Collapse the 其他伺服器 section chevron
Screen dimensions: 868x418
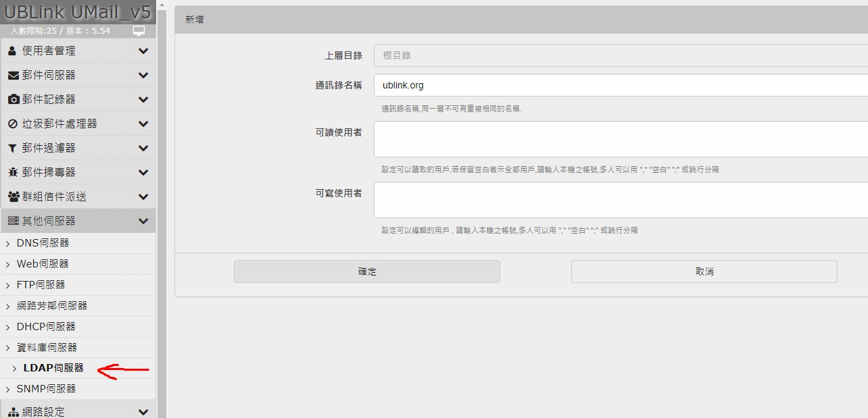[x=143, y=221]
